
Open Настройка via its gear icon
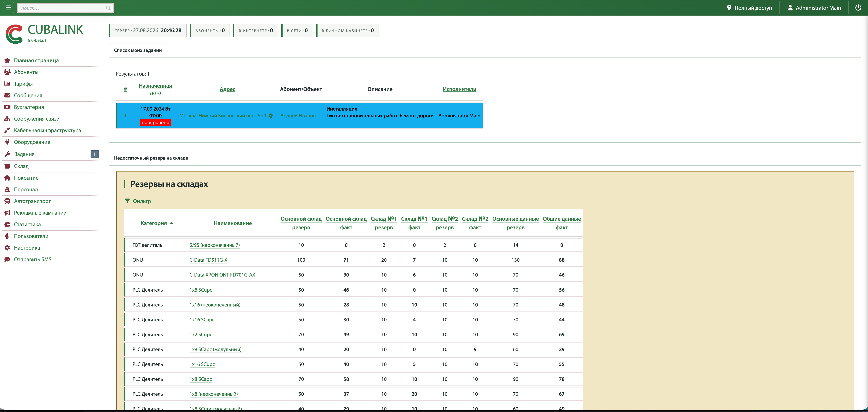pyautogui.click(x=7, y=247)
